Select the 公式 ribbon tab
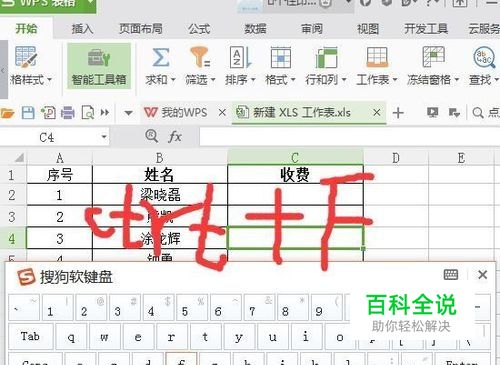Screen dimensions: 500x365 click(199, 29)
